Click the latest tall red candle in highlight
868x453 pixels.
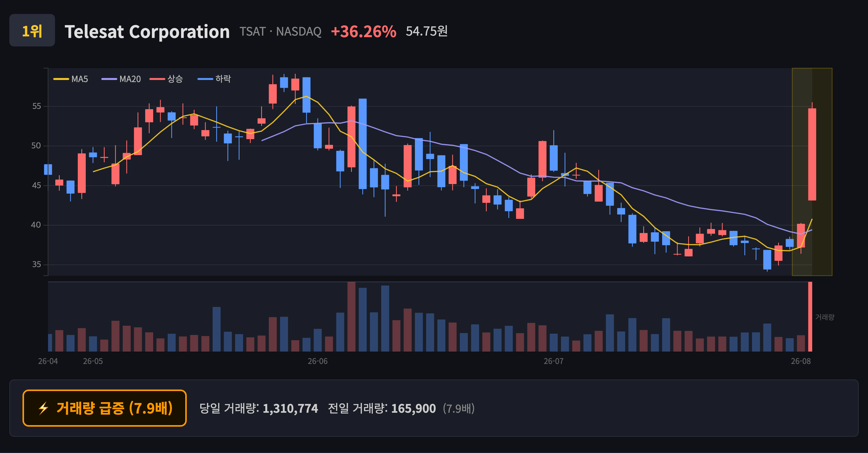tap(812, 154)
